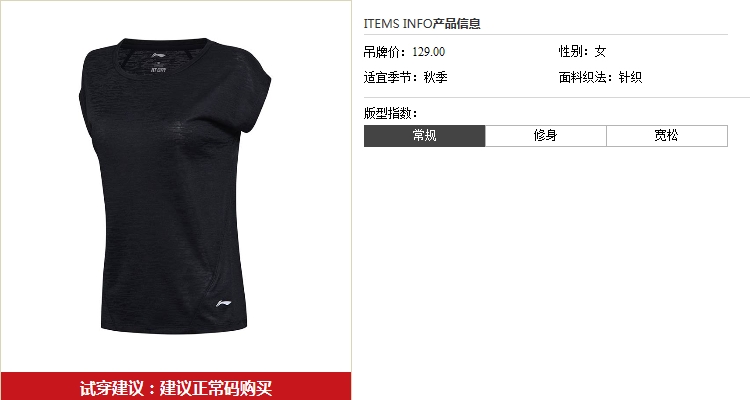Click the Li-Ning logo on shirt hem
The width and height of the screenshot is (750, 400).
223,303
